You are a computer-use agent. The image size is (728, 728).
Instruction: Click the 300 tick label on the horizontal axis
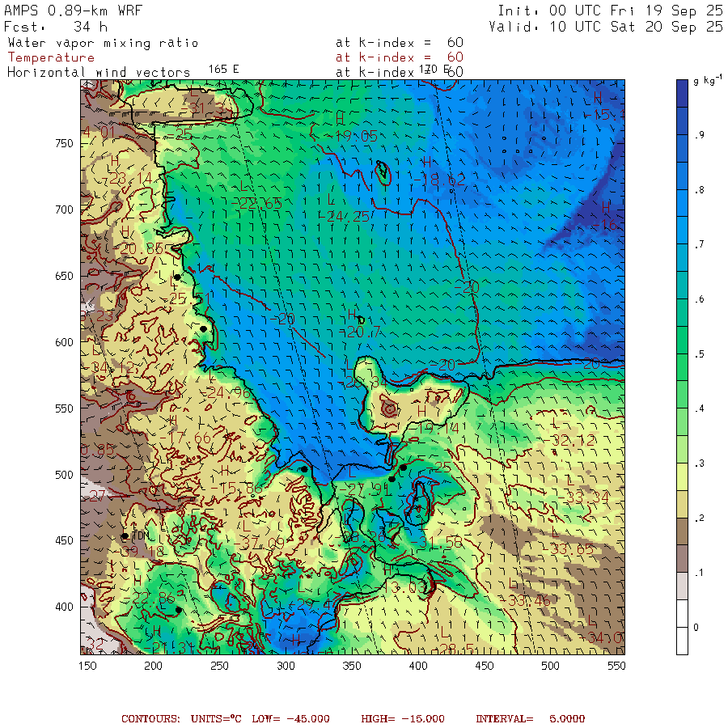(x=285, y=666)
